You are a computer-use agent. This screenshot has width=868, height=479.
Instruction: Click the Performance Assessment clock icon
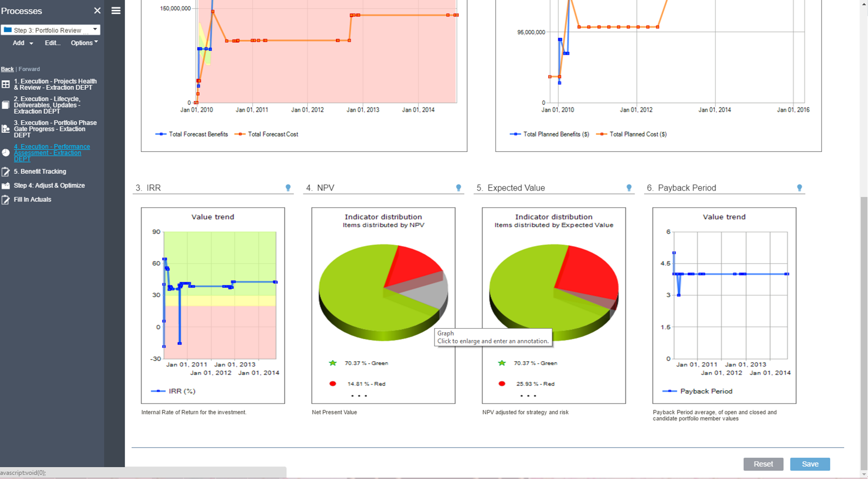(5, 152)
